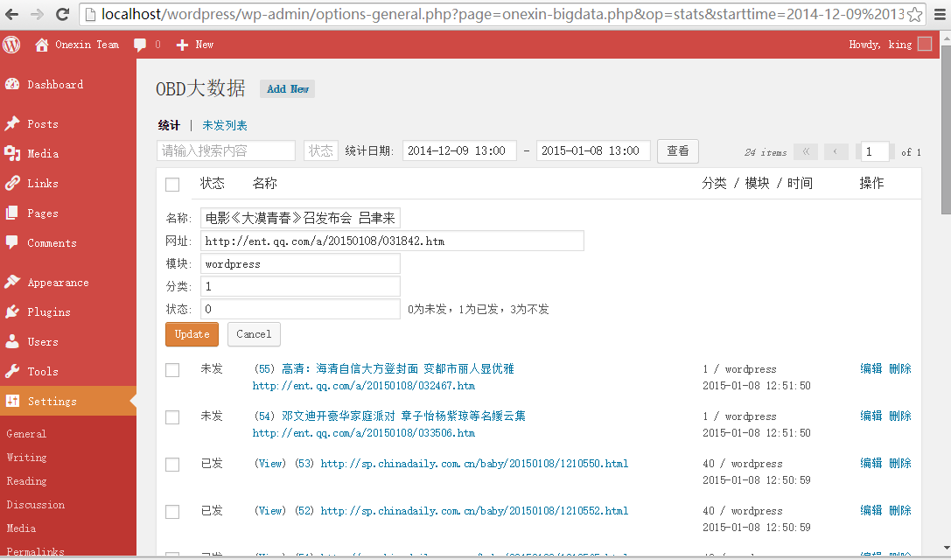Click the end date field 2015-01-08
The width and height of the screenshot is (951, 560).
(x=593, y=151)
